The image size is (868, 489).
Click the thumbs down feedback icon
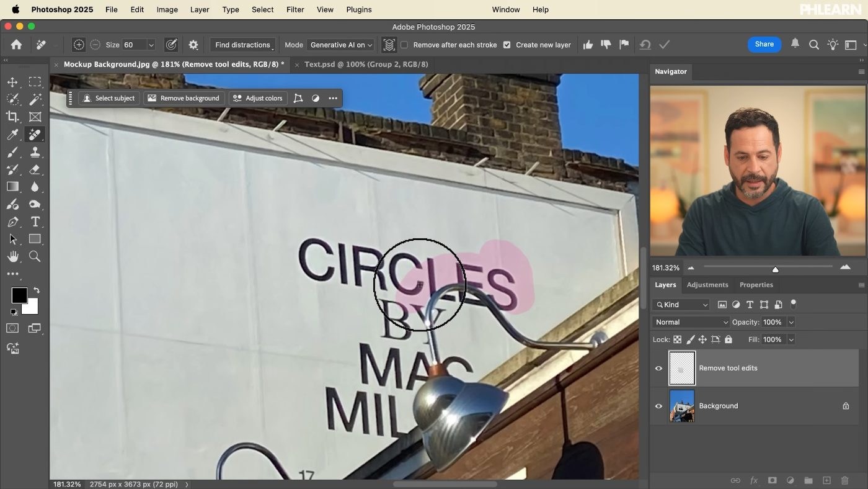[x=606, y=45]
